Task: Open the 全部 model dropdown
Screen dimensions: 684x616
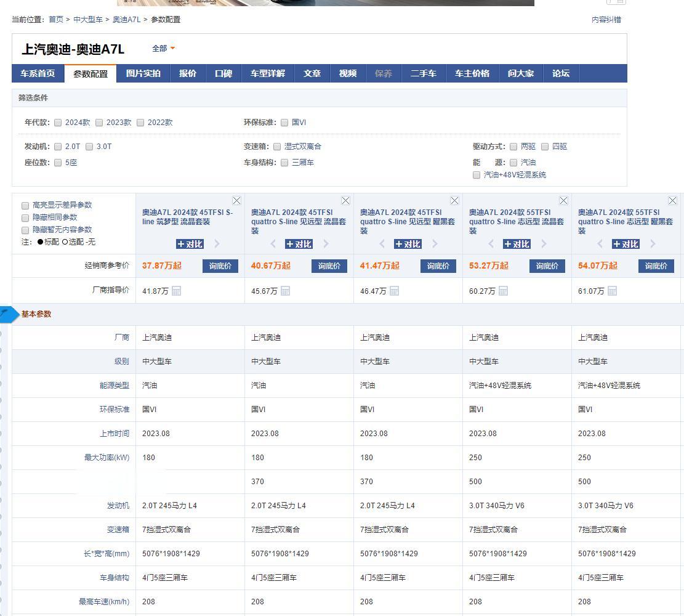Action: [164, 49]
